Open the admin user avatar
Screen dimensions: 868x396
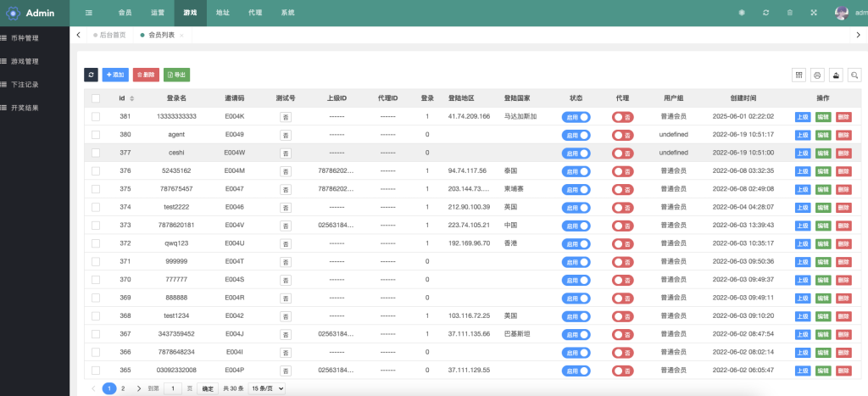click(x=842, y=13)
